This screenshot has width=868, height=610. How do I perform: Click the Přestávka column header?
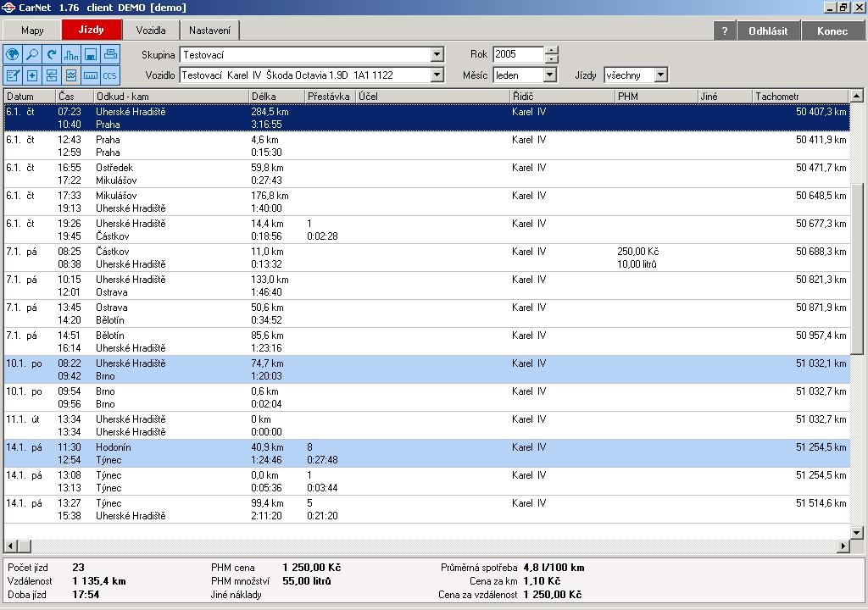tap(330, 97)
